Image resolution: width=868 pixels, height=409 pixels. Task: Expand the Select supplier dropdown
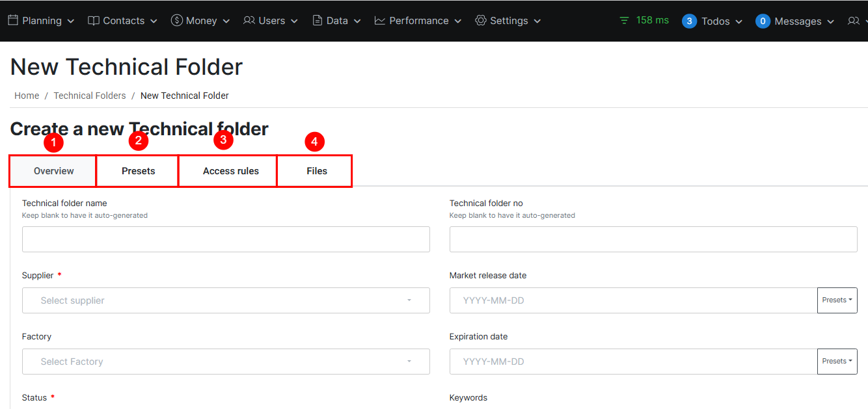pyautogui.click(x=226, y=300)
